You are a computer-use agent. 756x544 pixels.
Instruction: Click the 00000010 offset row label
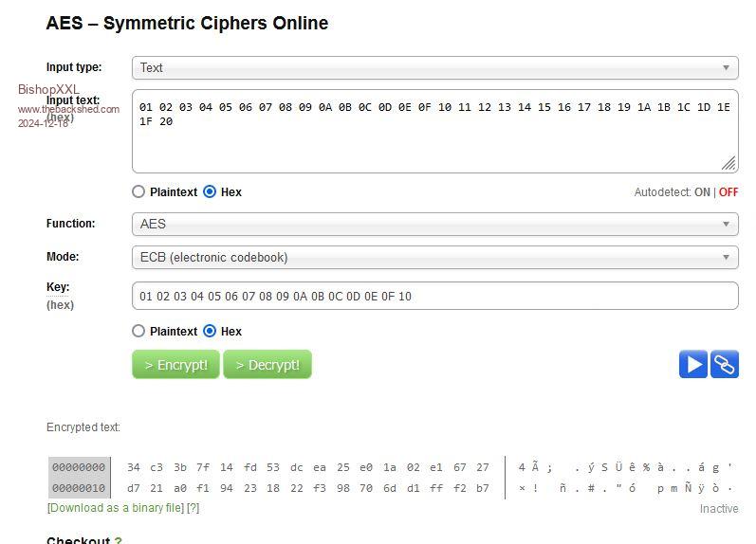coord(79,488)
